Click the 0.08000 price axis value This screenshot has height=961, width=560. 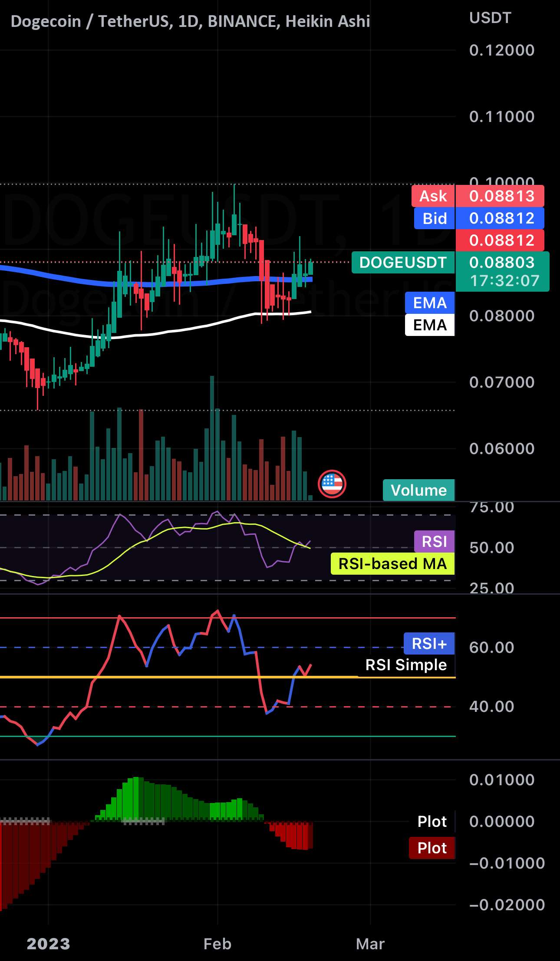coord(502,316)
